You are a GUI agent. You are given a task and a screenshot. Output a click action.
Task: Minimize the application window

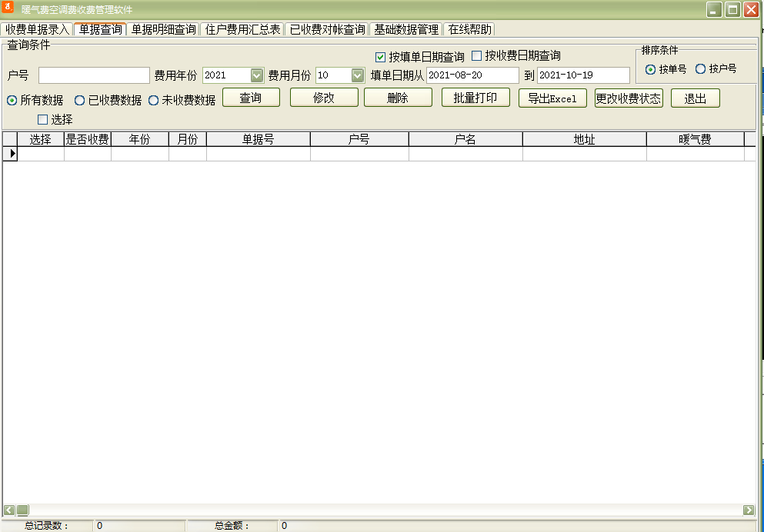coord(714,9)
